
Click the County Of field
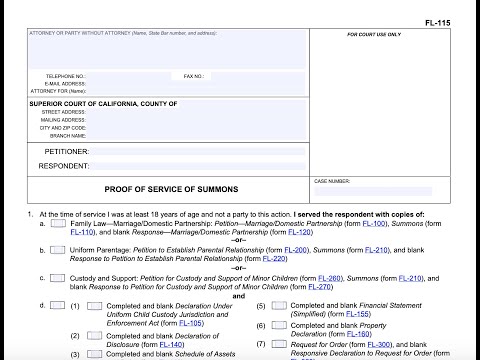pos(242,104)
